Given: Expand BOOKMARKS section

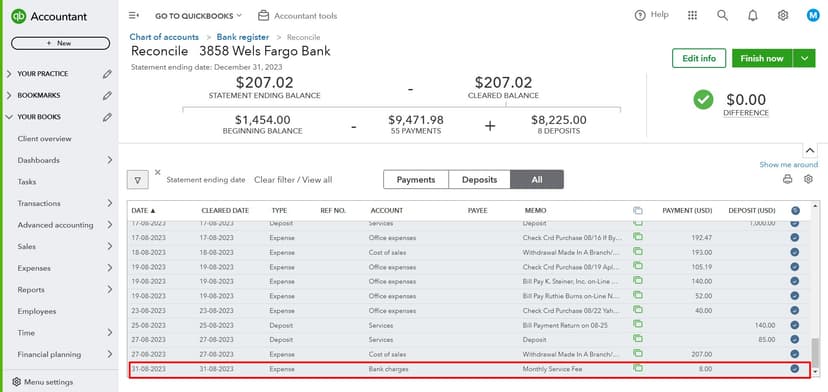Looking at the screenshot, I should pyautogui.click(x=9, y=96).
